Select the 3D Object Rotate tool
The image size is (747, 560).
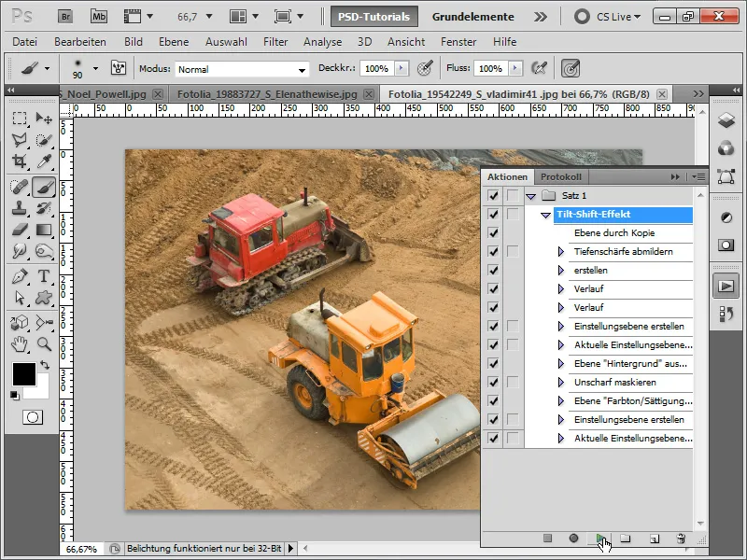(x=20, y=322)
